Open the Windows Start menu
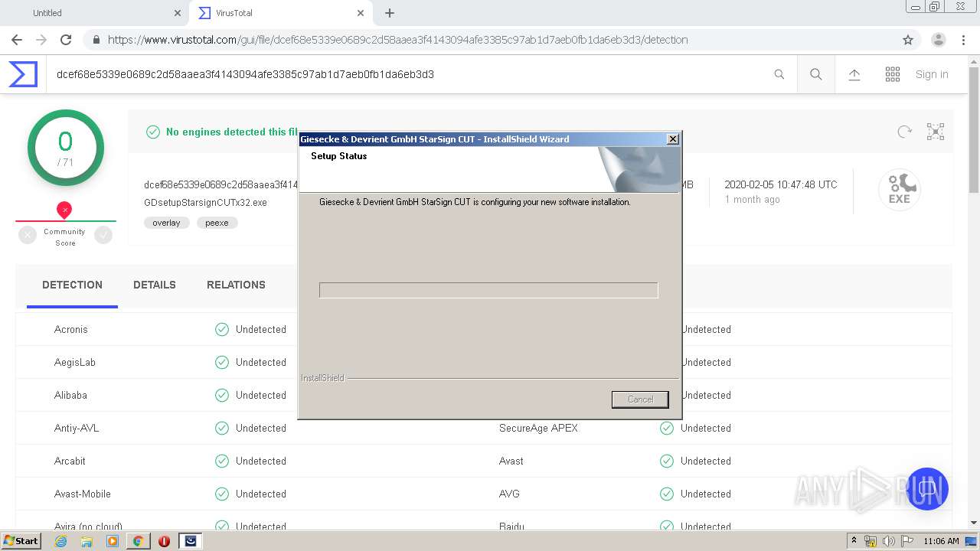This screenshot has width=980, height=551. (x=21, y=540)
